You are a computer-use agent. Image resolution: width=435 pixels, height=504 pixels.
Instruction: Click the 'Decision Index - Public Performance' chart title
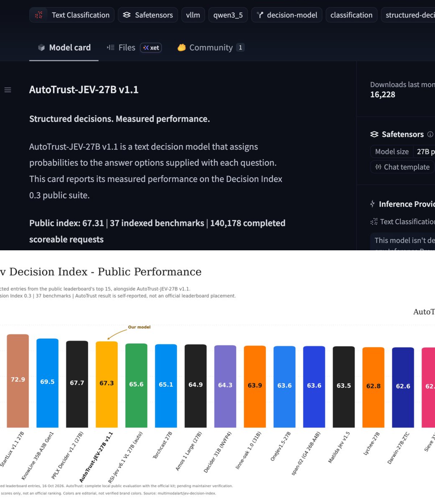coord(101,272)
